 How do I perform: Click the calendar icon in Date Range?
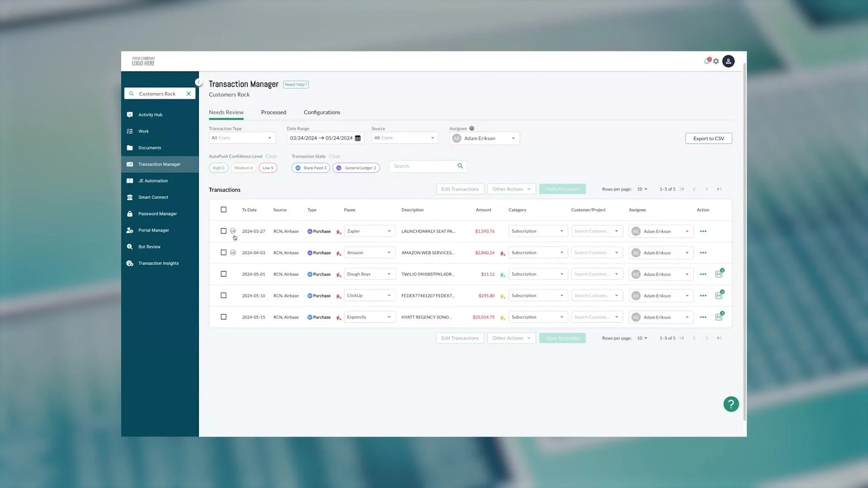click(x=358, y=138)
